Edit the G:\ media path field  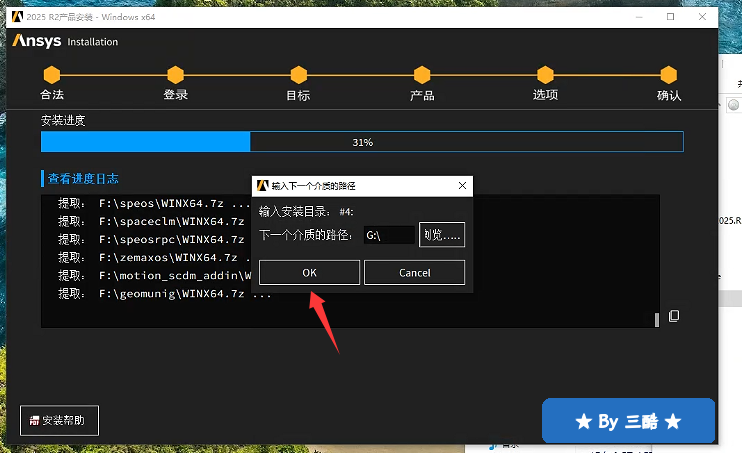pyautogui.click(x=389, y=235)
